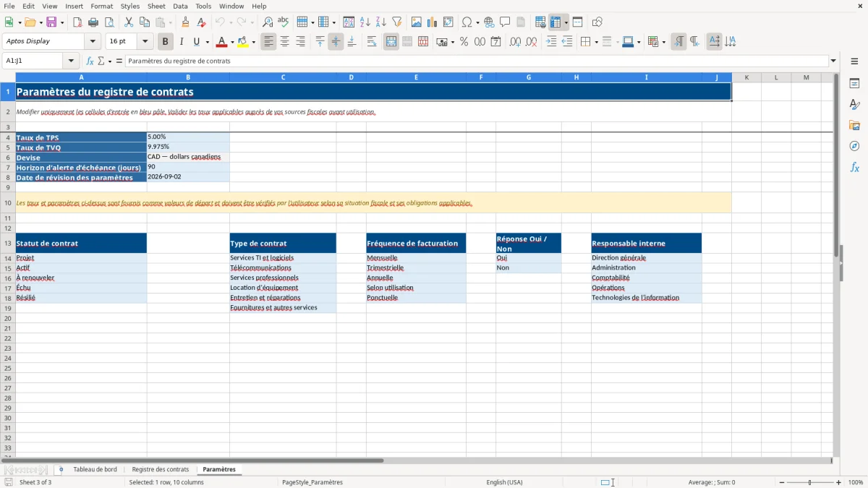This screenshot has width=868, height=488.
Task: Enable Align Right
Action: click(300, 42)
